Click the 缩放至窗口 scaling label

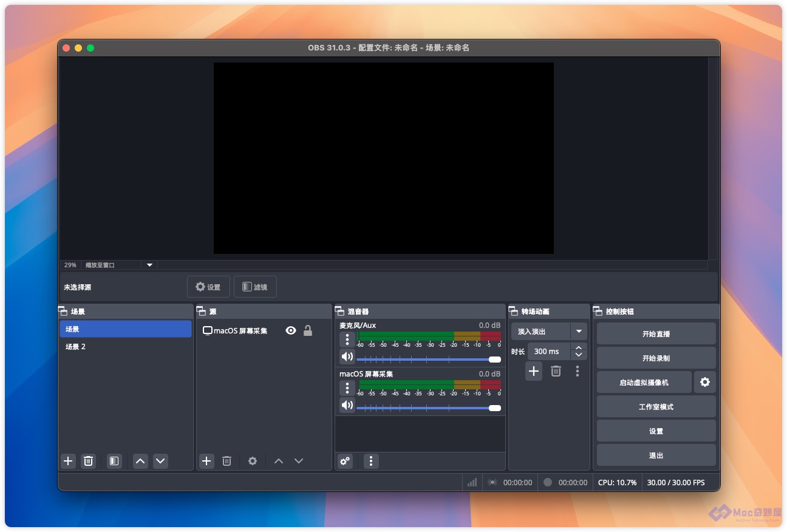pyautogui.click(x=100, y=265)
